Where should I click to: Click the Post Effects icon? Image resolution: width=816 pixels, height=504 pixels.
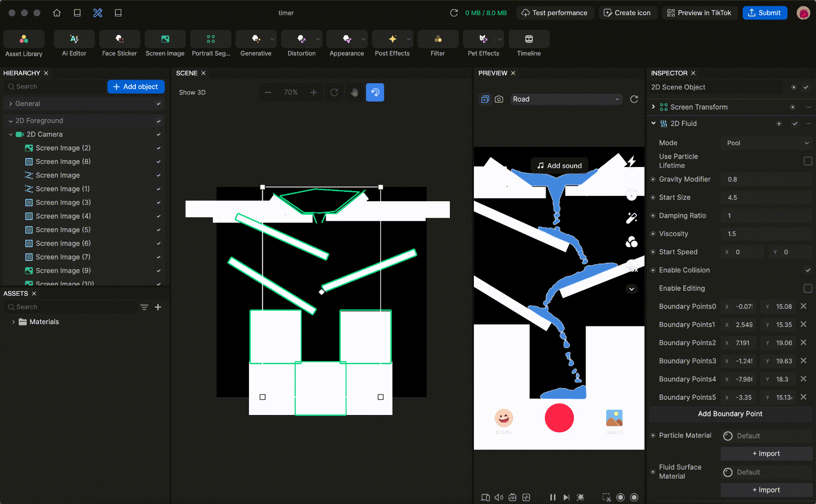[392, 40]
